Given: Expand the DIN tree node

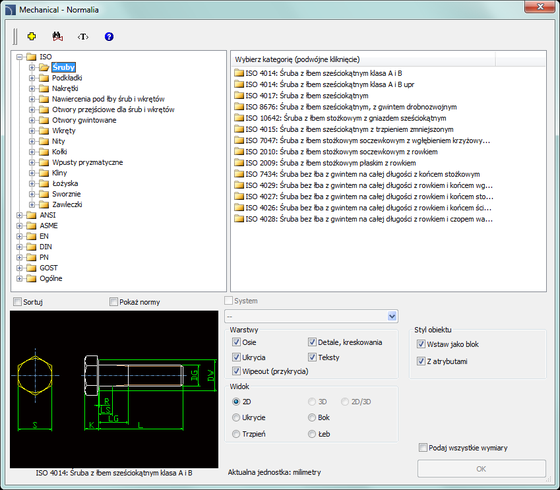Looking at the screenshot, I should 20,247.
